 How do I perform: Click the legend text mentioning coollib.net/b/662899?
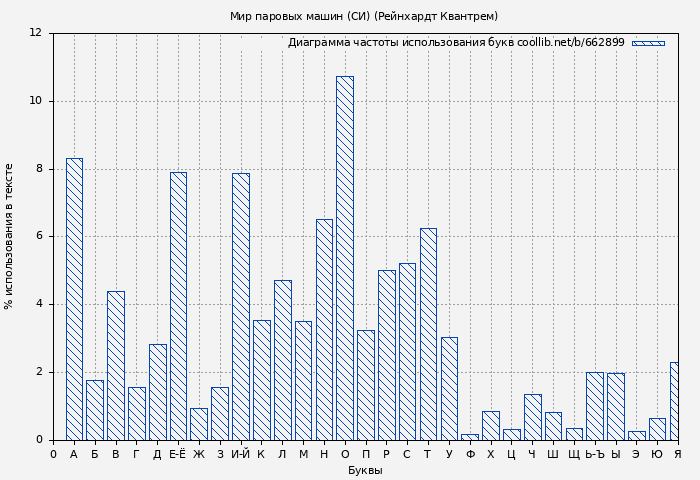pyautogui.click(x=456, y=43)
